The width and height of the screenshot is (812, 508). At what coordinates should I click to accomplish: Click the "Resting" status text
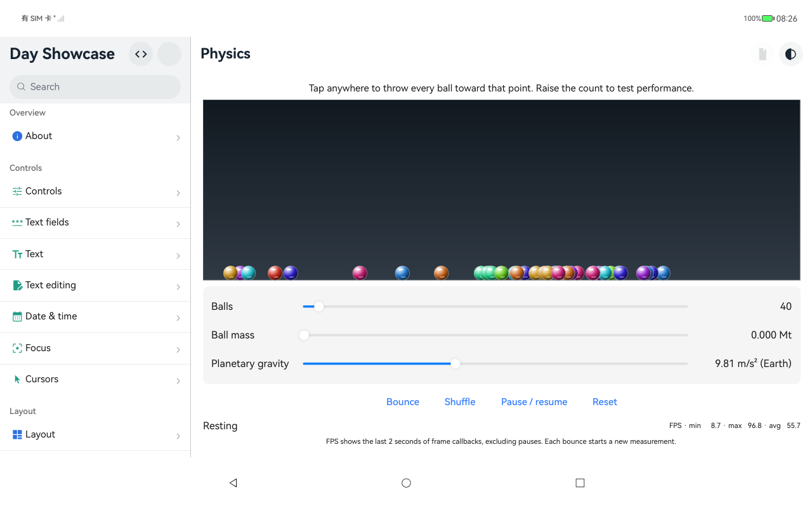click(220, 426)
